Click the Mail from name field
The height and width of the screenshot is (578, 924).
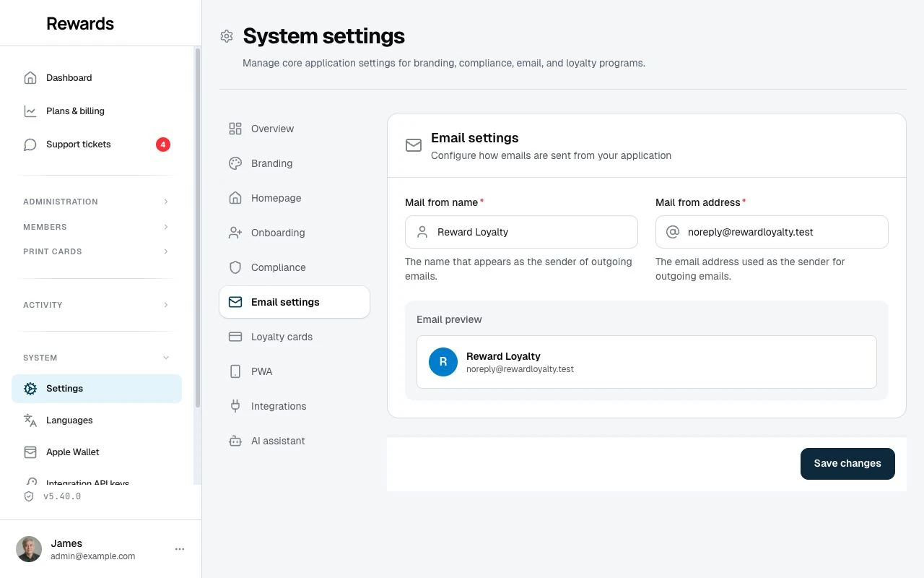point(521,232)
